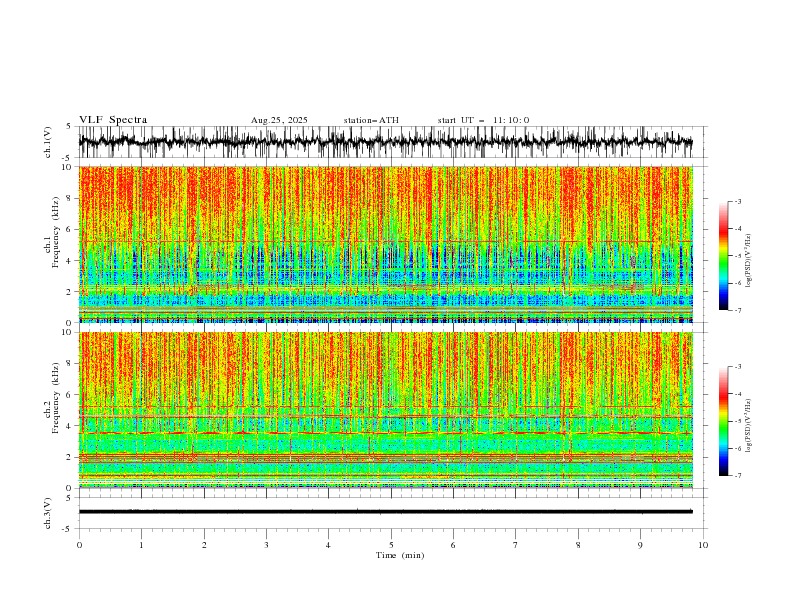Click the lower color bar's log(PSD) label
The width and height of the screenshot is (792, 612).
point(749,425)
